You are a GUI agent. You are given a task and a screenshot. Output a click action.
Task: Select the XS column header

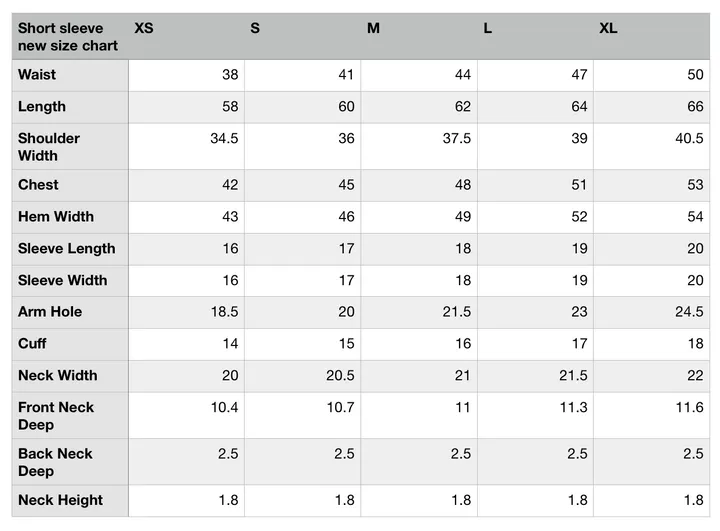click(144, 28)
